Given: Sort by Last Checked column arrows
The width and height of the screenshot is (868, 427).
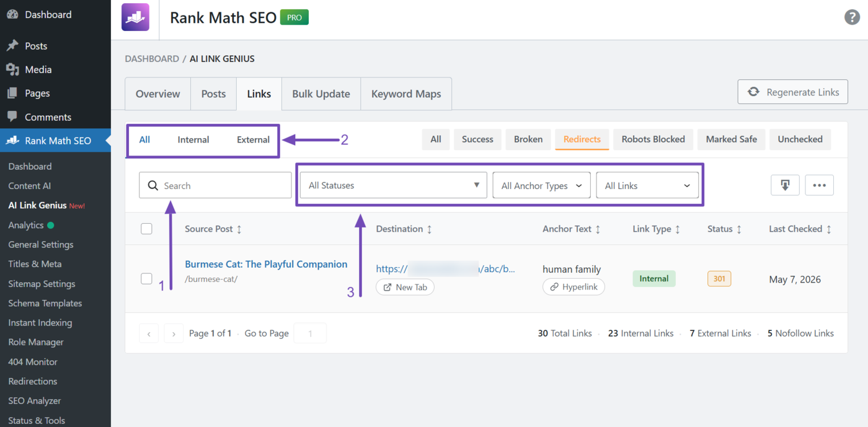Looking at the screenshot, I should click(x=829, y=229).
